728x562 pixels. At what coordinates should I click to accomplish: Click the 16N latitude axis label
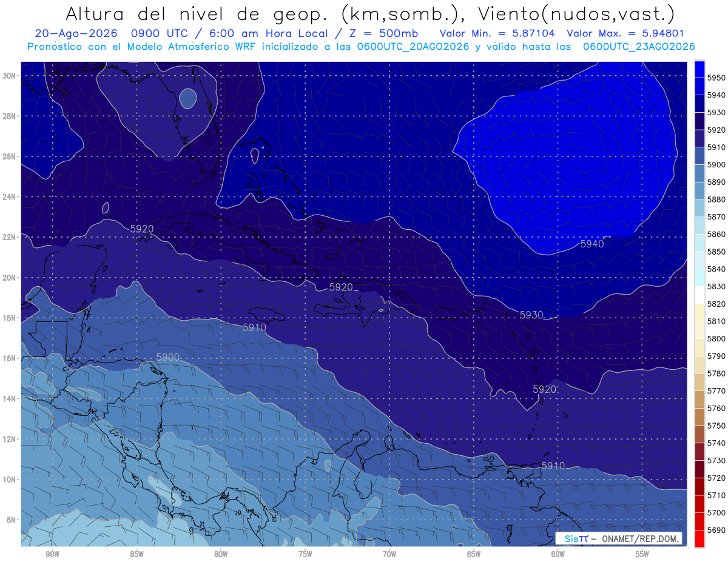tap(10, 358)
